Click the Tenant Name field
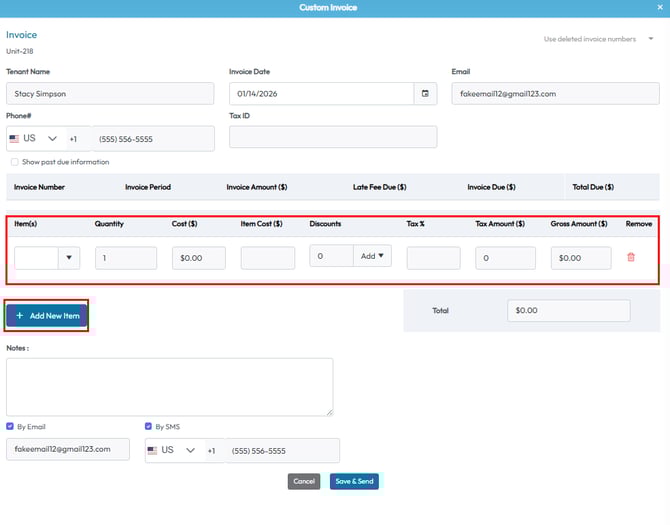 click(x=110, y=93)
